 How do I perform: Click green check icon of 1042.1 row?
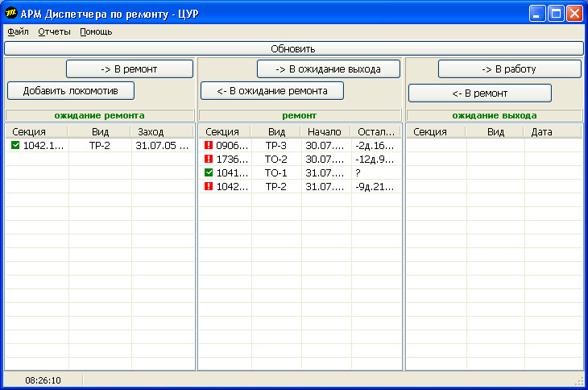point(15,145)
